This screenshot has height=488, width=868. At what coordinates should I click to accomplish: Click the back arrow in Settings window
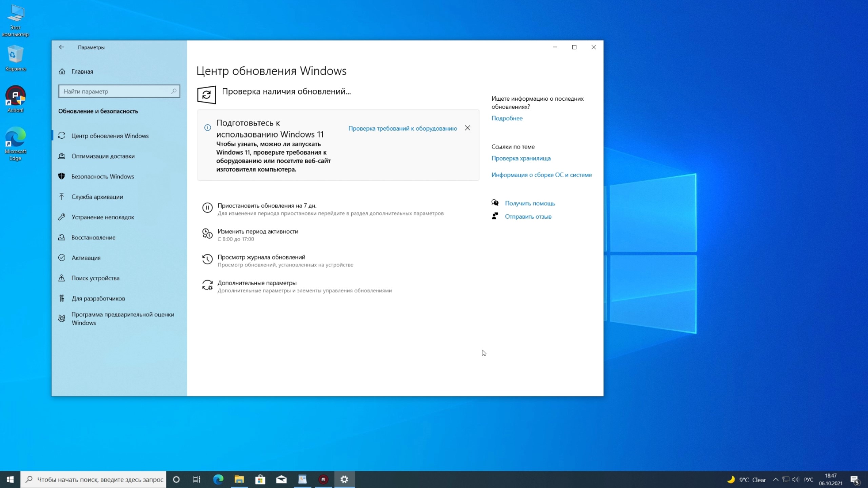[x=61, y=47]
